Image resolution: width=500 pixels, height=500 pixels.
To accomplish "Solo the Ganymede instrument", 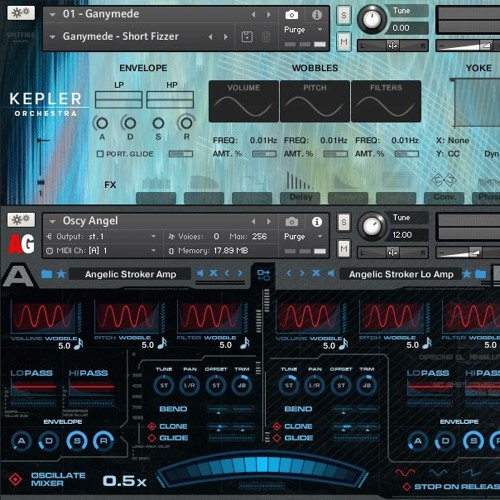I will (x=344, y=15).
